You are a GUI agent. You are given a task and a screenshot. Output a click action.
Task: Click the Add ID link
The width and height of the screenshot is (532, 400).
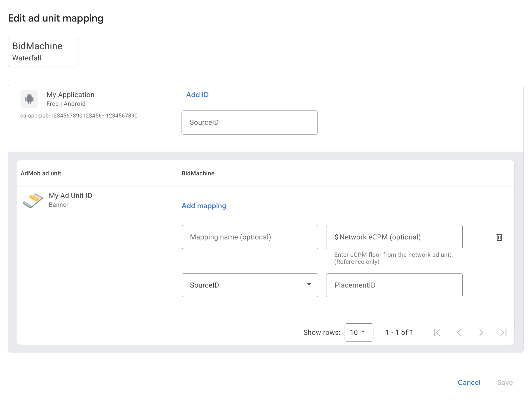pyautogui.click(x=197, y=95)
